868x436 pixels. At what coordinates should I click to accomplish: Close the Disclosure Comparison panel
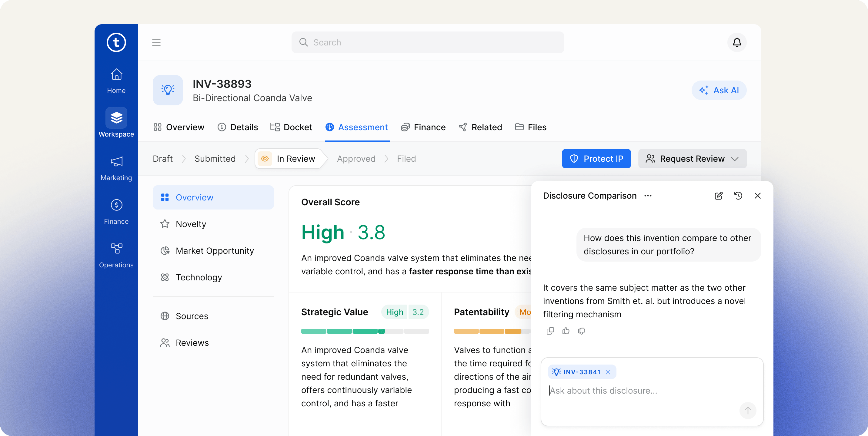[x=757, y=196]
